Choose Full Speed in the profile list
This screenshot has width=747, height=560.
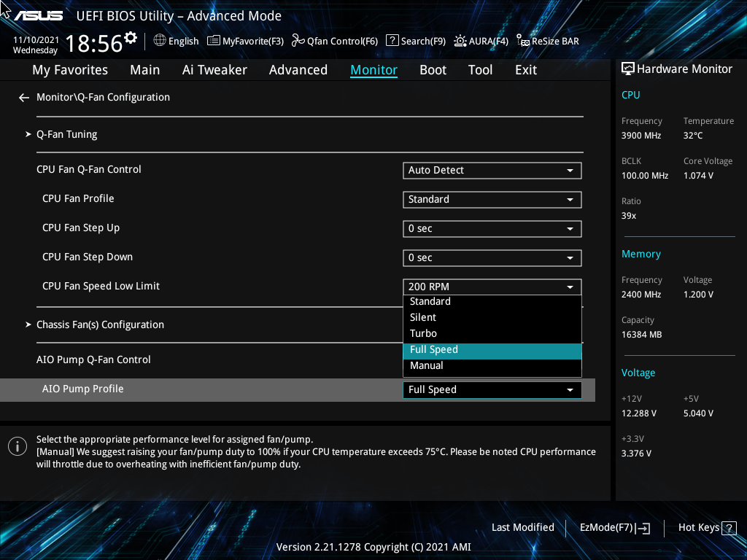coord(492,350)
